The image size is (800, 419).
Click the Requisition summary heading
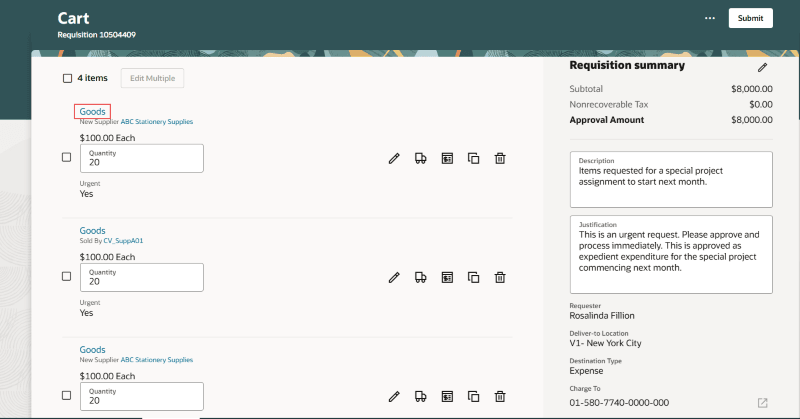tap(627, 65)
